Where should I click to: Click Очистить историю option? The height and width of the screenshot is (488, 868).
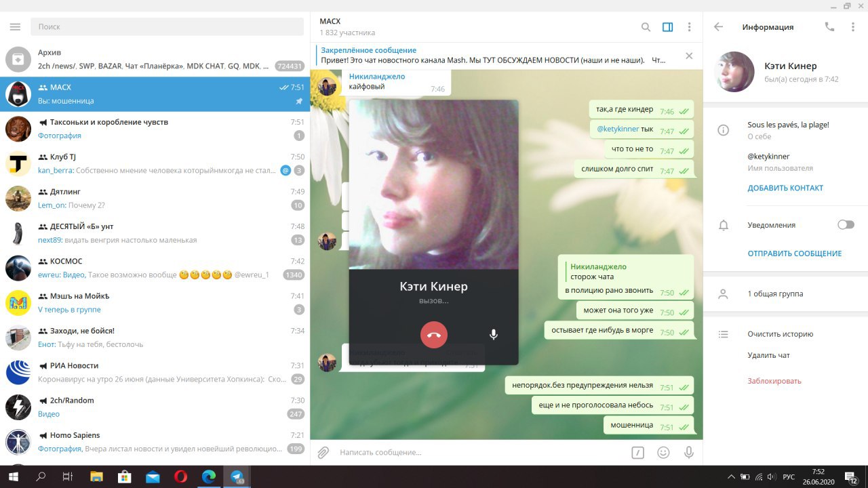pyautogui.click(x=780, y=334)
